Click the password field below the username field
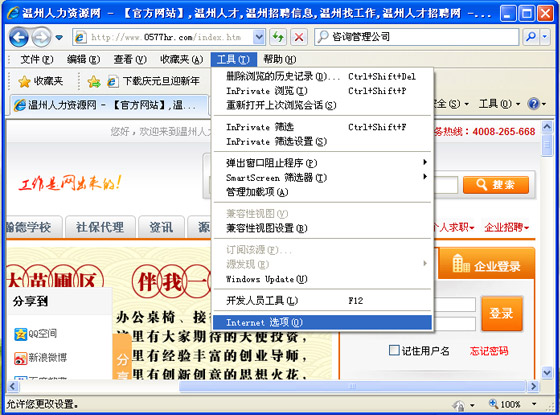 (455, 324)
